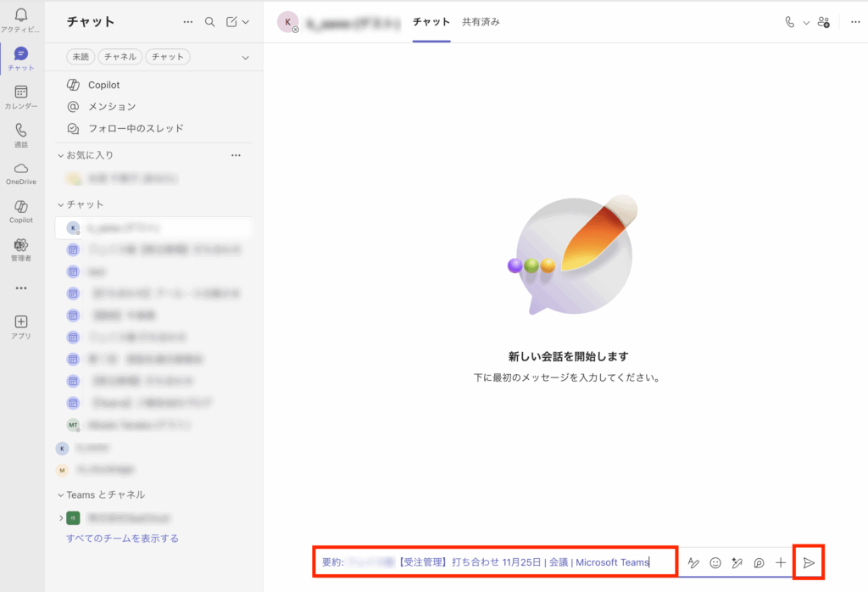The width and height of the screenshot is (868, 592).
Task: Toggle the 未読 filter chip
Action: point(80,57)
